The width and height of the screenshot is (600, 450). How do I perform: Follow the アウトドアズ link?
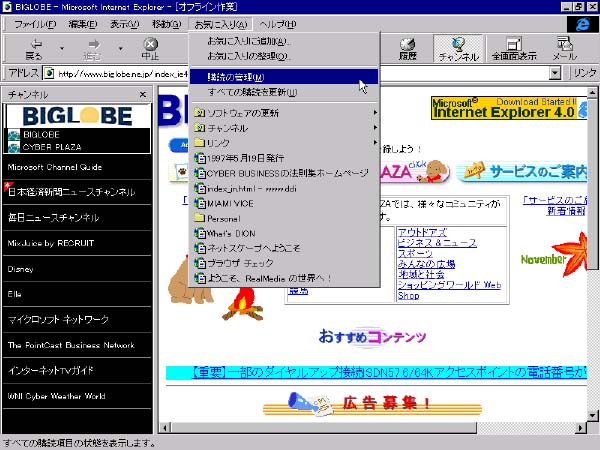pos(422,232)
